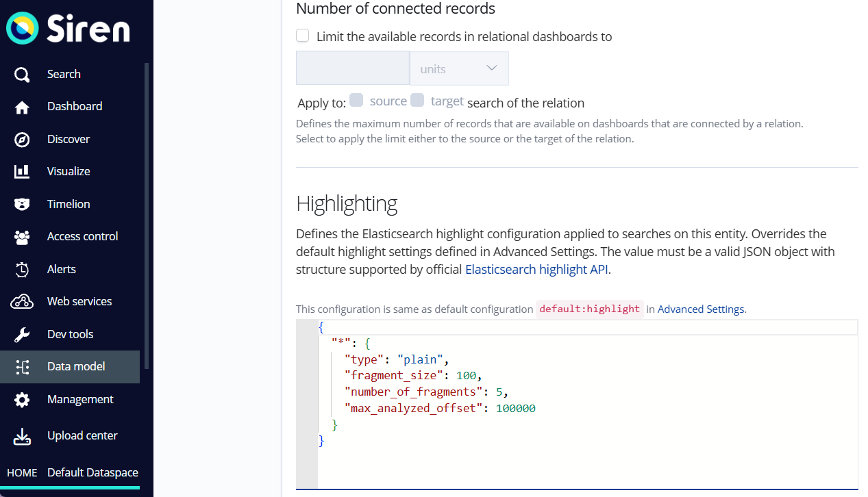Open Timelion from the sidebar
The height and width of the screenshot is (497, 868).
coord(70,204)
